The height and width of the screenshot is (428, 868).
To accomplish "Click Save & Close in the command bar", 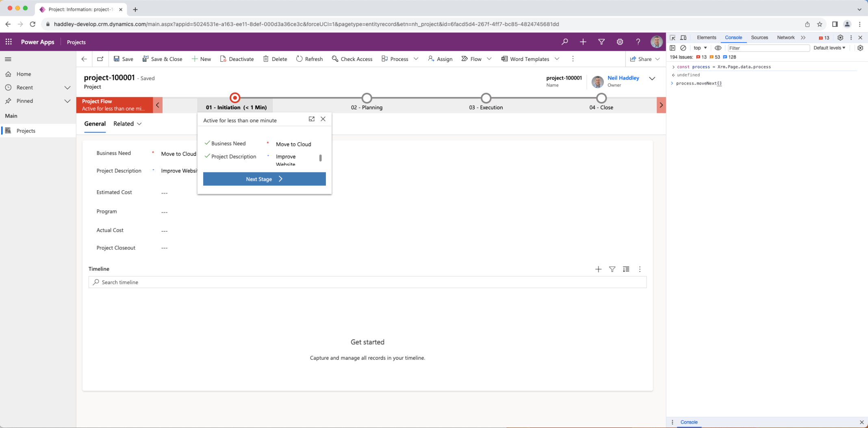I will click(162, 59).
